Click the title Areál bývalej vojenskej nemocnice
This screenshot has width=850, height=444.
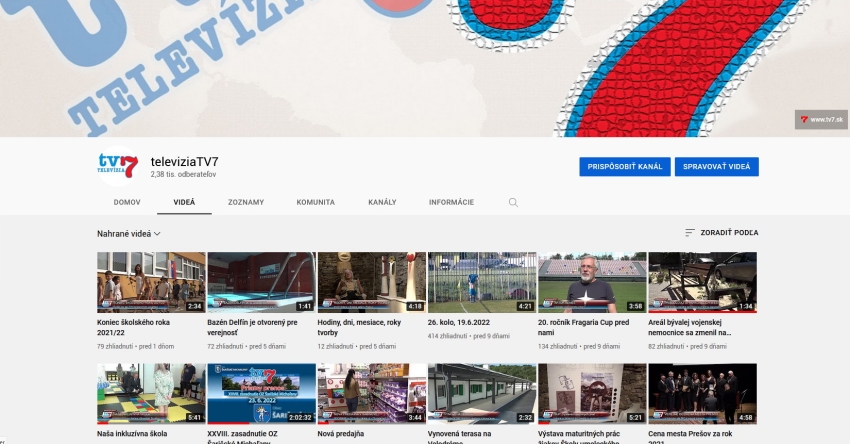coord(690,327)
